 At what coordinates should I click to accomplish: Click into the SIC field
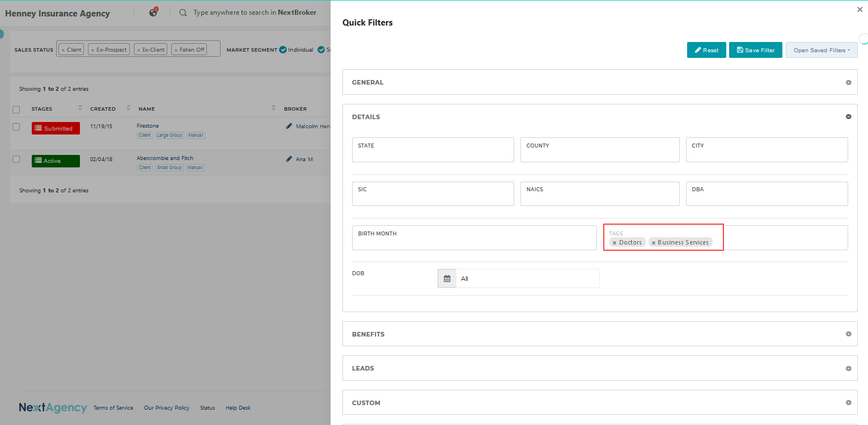(x=433, y=193)
